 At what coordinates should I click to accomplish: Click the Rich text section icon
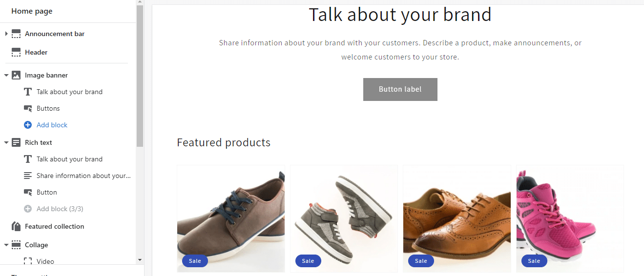click(x=16, y=142)
